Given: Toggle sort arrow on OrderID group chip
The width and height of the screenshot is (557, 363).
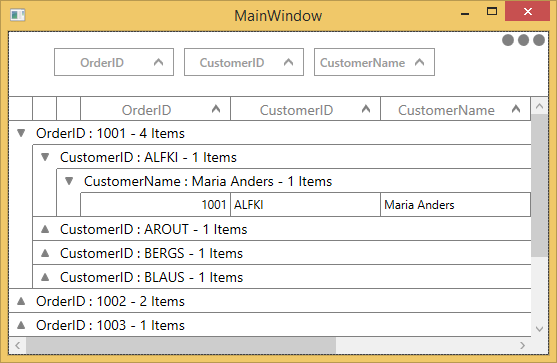Looking at the screenshot, I should (x=158, y=63).
